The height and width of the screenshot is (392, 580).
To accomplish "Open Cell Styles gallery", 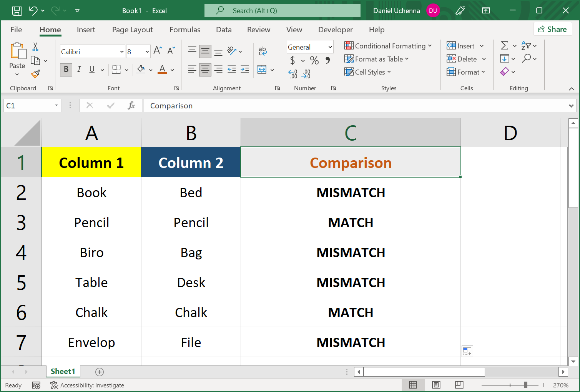I will [x=367, y=72].
